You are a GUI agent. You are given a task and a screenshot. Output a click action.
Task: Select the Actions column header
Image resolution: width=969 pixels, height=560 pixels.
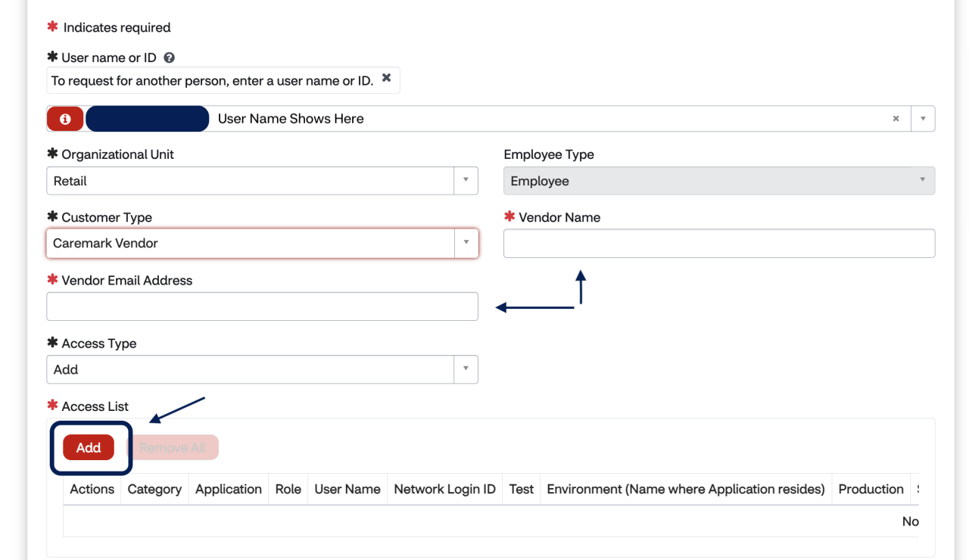(91, 489)
